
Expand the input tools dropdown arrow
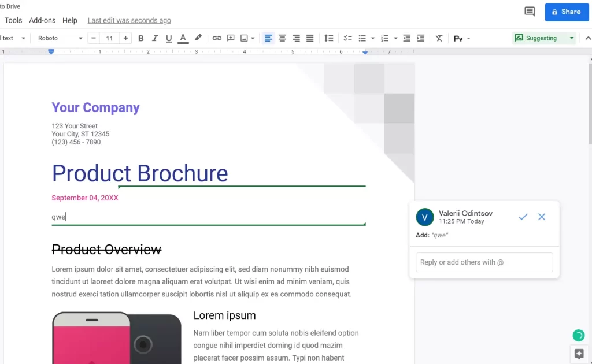click(x=468, y=39)
